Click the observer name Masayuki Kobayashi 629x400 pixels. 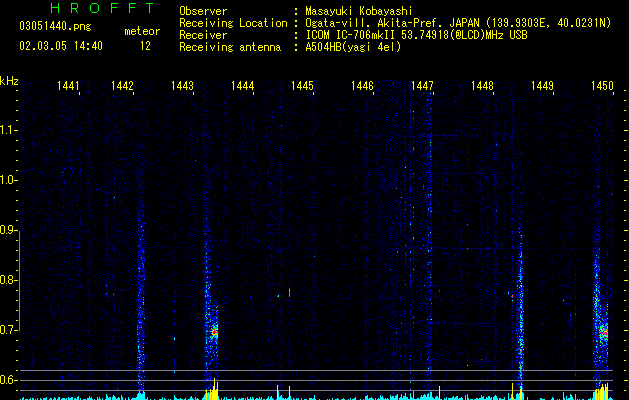click(359, 11)
